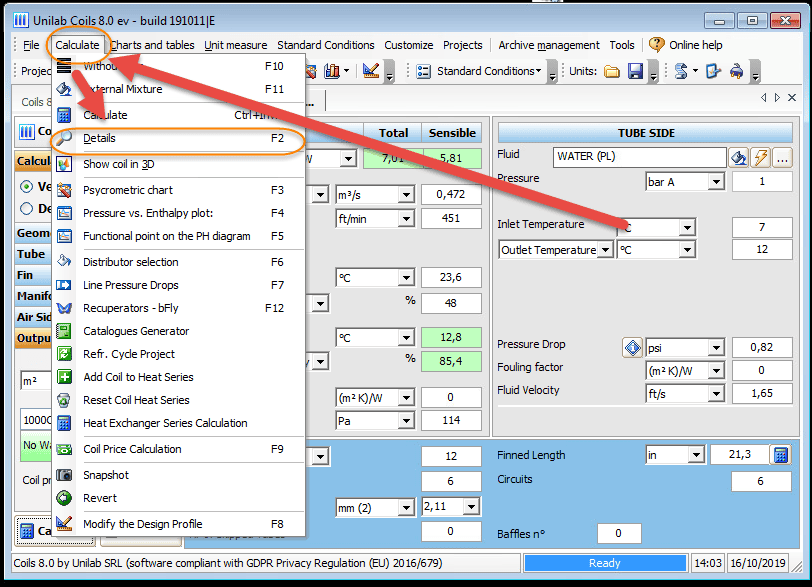Screen dimensions: 812x587
Task: Select the De (design) radio button
Action: pyautogui.click(x=26, y=207)
